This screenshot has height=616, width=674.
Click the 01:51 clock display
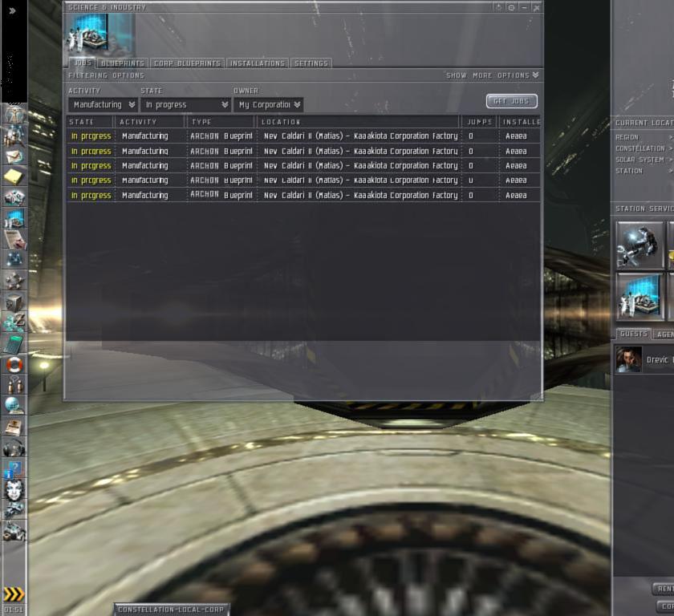click(14, 610)
